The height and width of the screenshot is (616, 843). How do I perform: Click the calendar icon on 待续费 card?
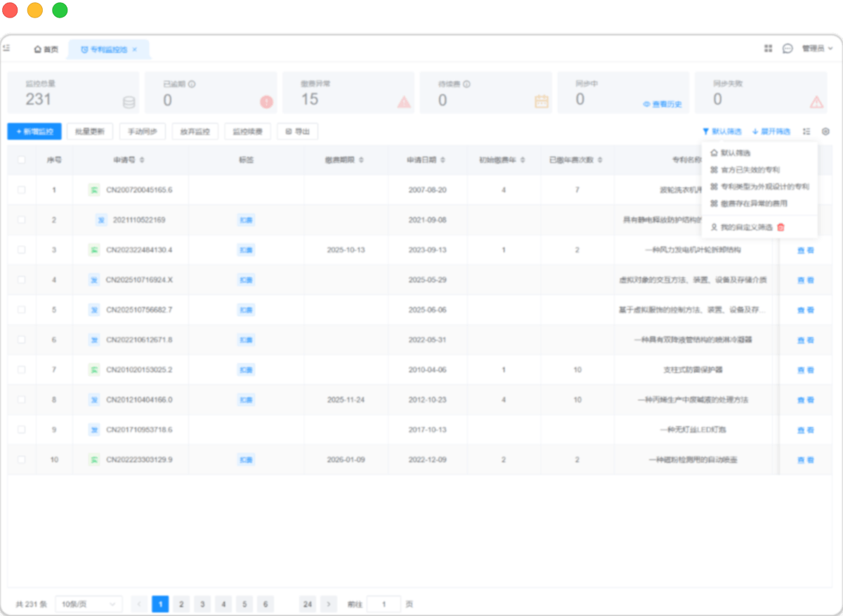[x=540, y=101]
